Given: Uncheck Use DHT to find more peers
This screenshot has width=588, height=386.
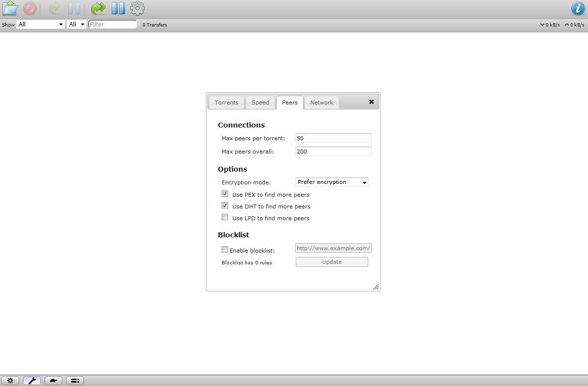Looking at the screenshot, I should coord(225,205).
